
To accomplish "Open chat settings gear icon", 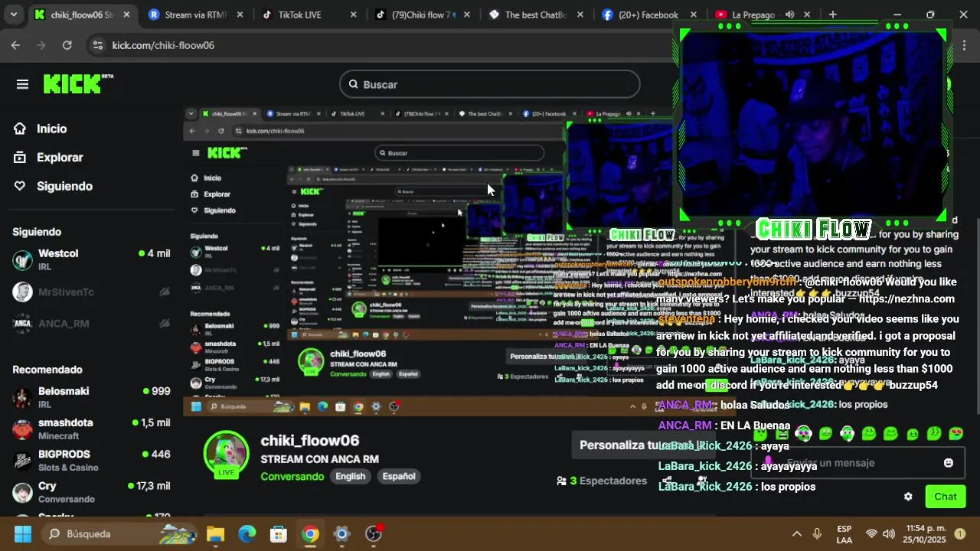I will coord(908,497).
